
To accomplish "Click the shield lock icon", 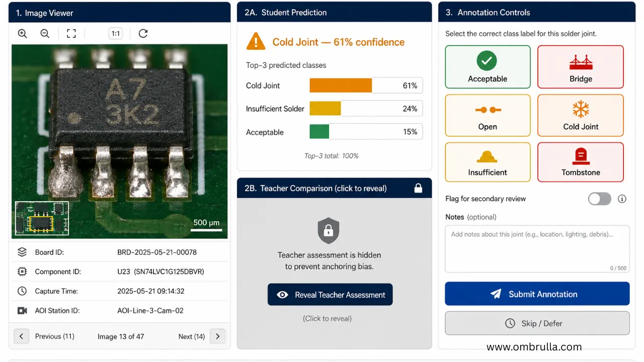I will [x=328, y=230].
